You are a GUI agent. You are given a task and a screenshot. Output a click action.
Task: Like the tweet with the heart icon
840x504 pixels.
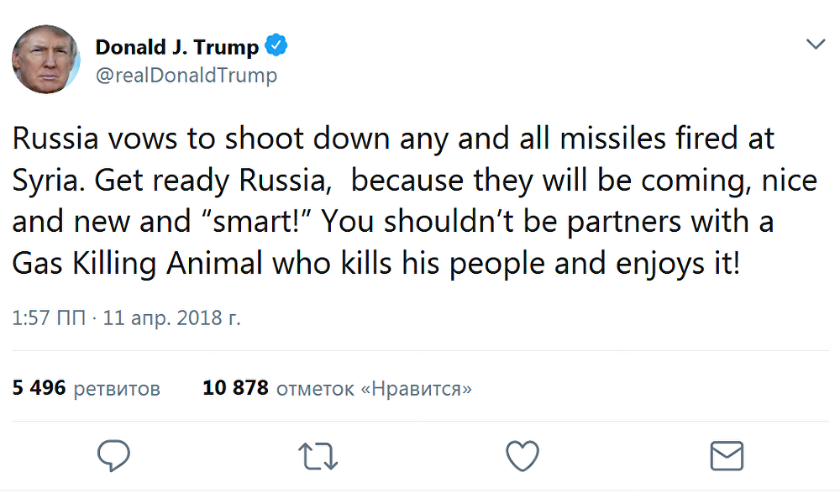[522, 455]
